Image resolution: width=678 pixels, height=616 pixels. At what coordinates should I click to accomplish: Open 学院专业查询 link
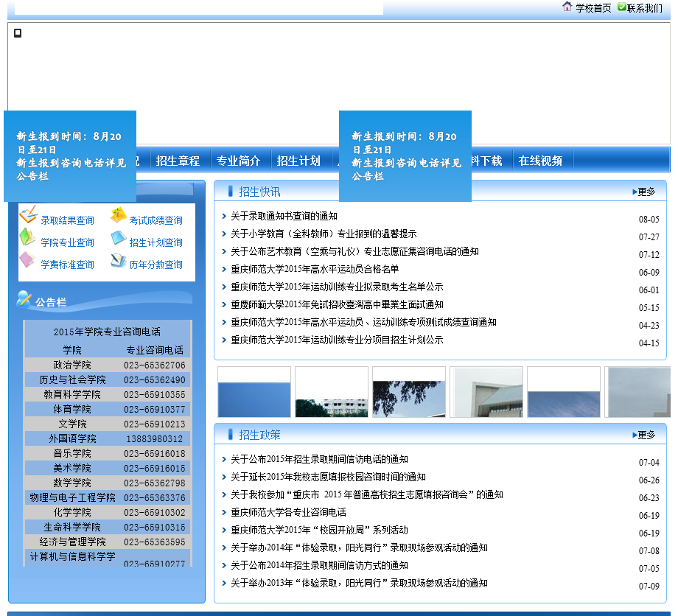[x=68, y=242]
